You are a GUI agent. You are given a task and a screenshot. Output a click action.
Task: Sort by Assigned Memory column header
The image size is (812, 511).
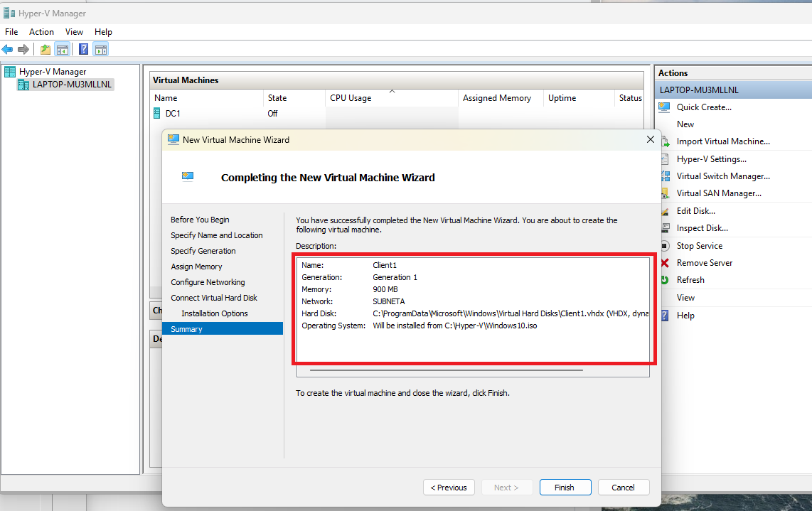pos(501,98)
